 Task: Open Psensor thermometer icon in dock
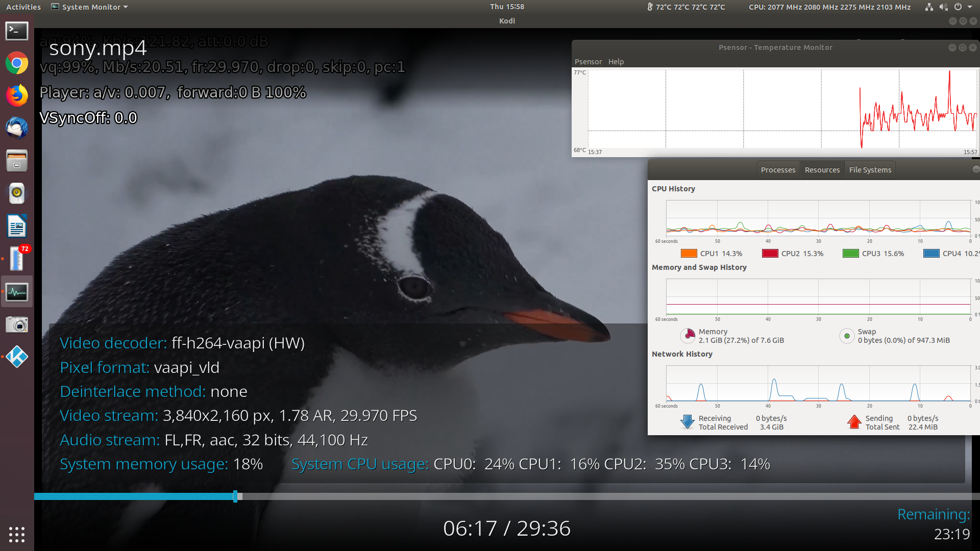[x=17, y=259]
